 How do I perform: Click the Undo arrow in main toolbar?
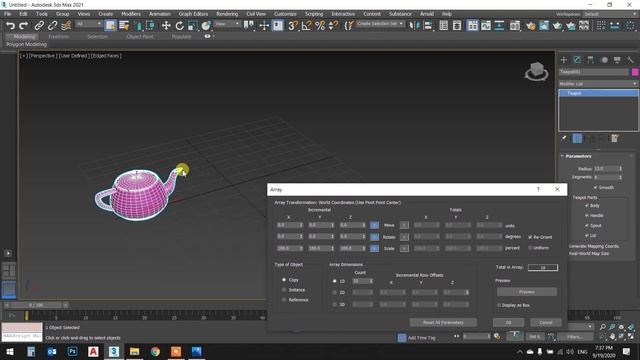[10, 26]
